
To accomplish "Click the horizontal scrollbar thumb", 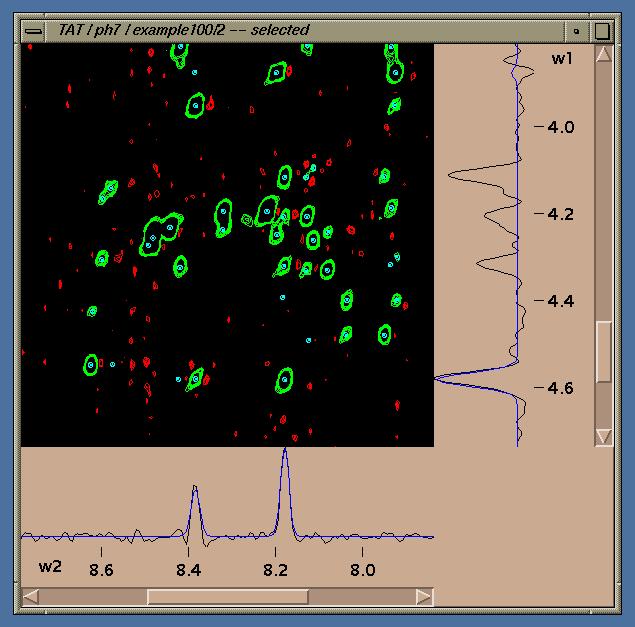I will tap(228, 596).
